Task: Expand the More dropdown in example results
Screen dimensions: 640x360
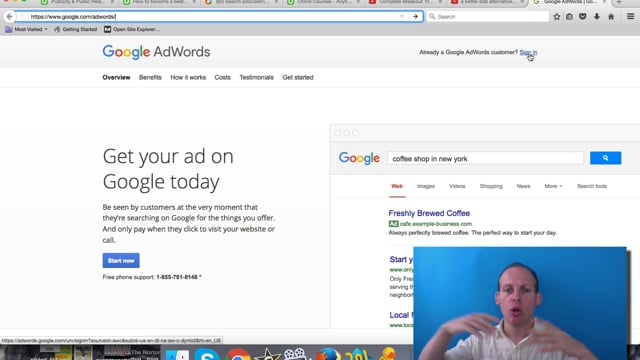Action: (x=553, y=187)
